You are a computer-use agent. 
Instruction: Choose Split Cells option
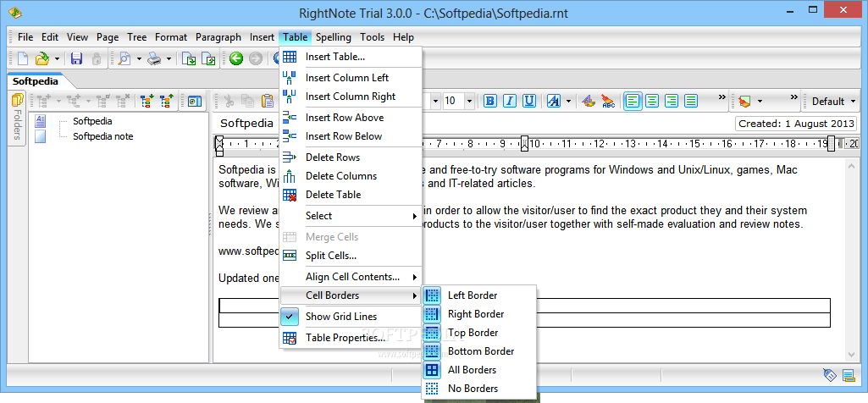click(x=351, y=256)
